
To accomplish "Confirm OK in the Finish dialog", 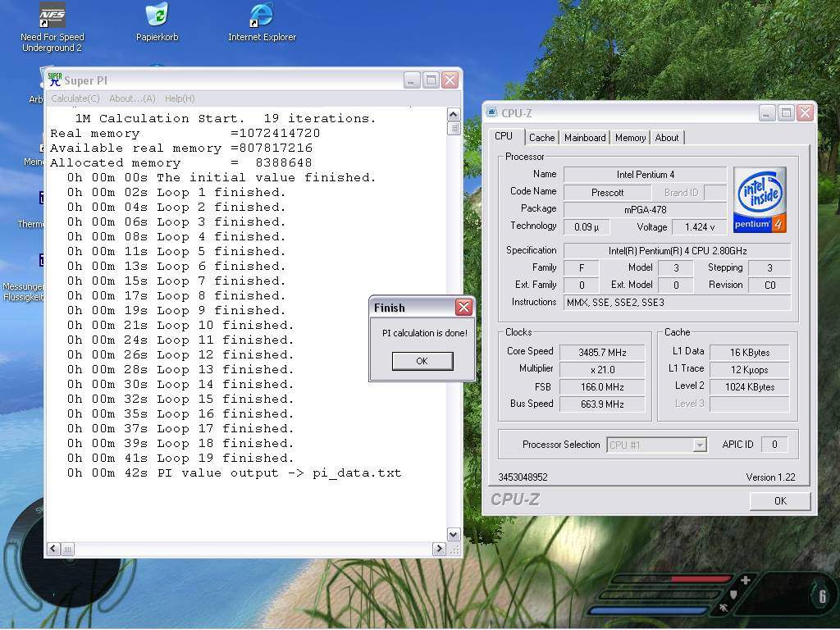I will click(x=422, y=361).
